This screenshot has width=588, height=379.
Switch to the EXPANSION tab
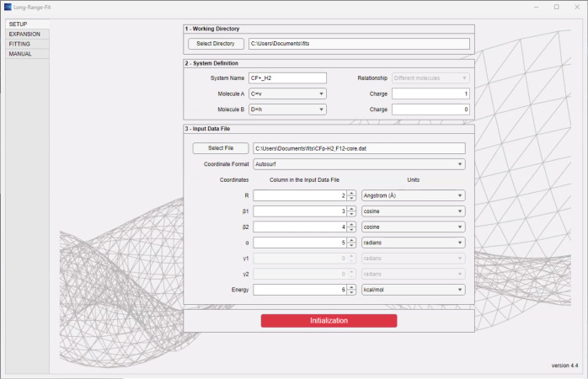pos(27,35)
